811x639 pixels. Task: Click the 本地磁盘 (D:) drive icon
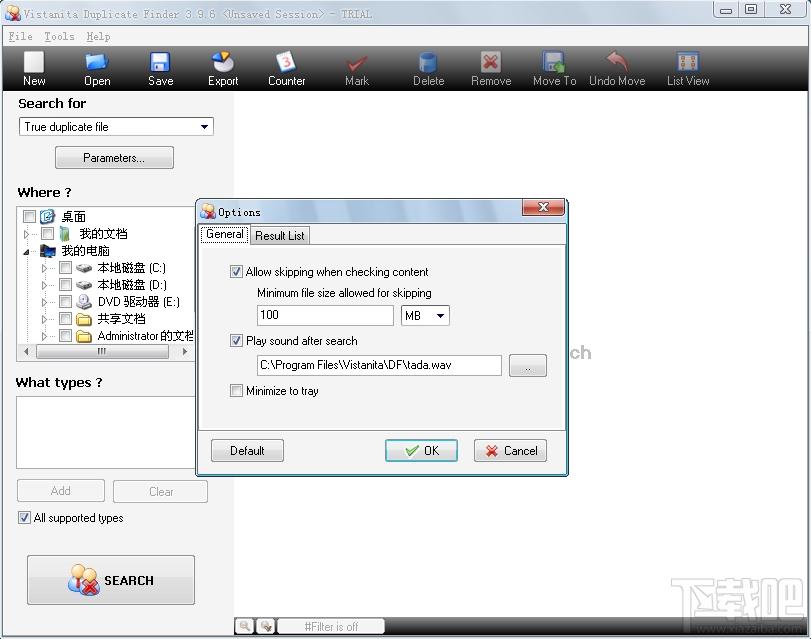tap(83, 285)
